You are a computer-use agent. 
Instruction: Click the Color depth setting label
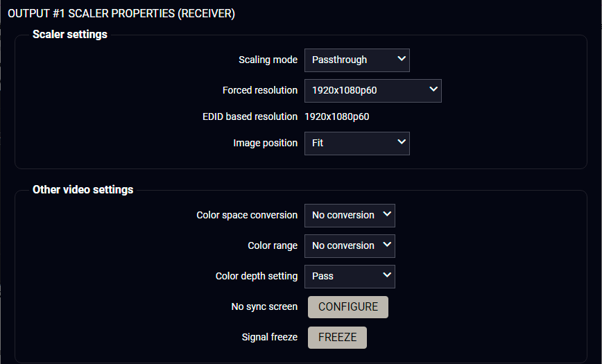pyautogui.click(x=257, y=277)
